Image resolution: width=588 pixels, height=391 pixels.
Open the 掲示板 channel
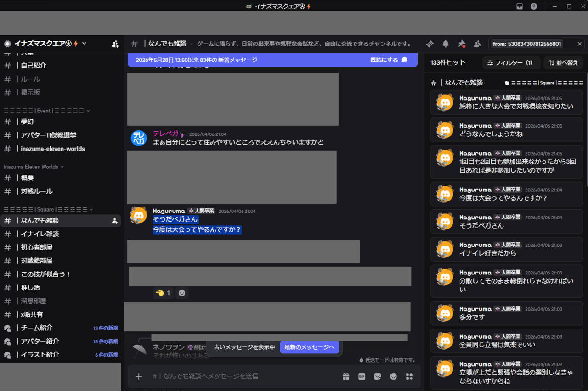(61, 92)
